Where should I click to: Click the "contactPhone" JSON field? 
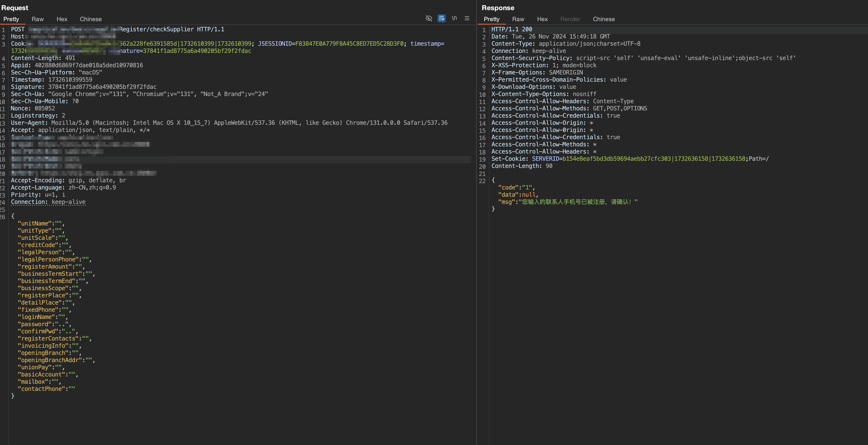click(47, 389)
